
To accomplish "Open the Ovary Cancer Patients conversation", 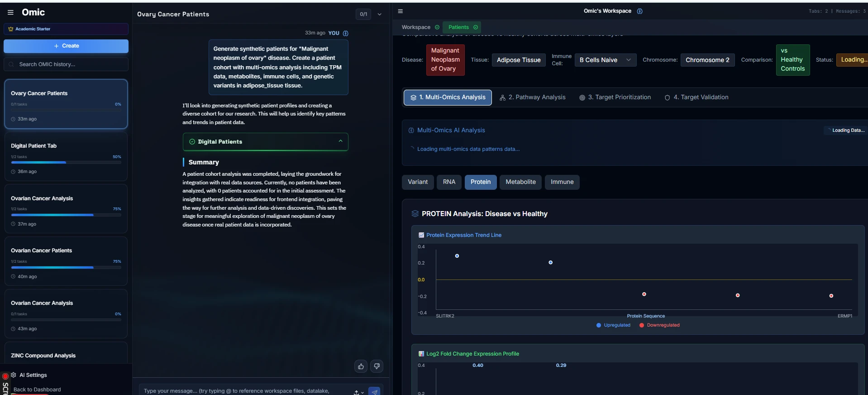I will pyautogui.click(x=66, y=104).
